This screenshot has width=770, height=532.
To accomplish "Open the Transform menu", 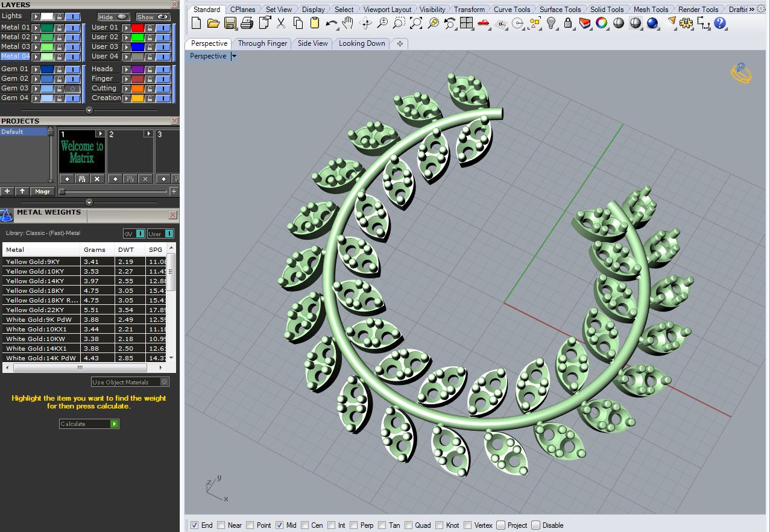I will tap(469, 9).
